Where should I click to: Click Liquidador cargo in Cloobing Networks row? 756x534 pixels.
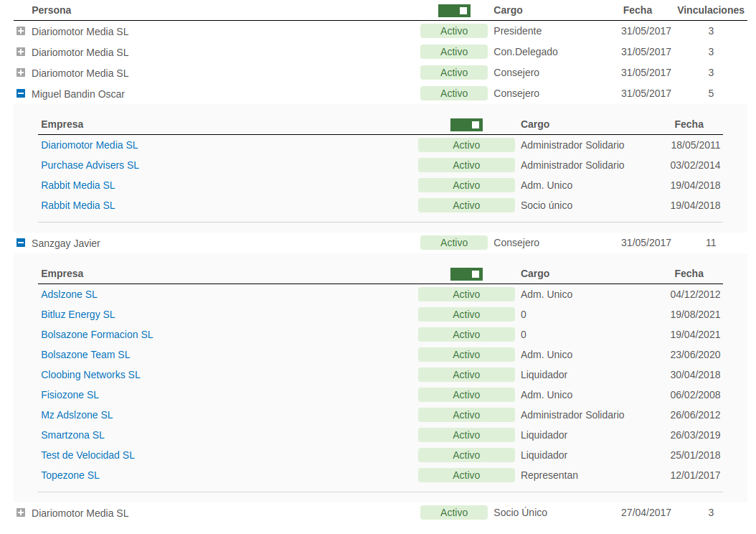544,375
